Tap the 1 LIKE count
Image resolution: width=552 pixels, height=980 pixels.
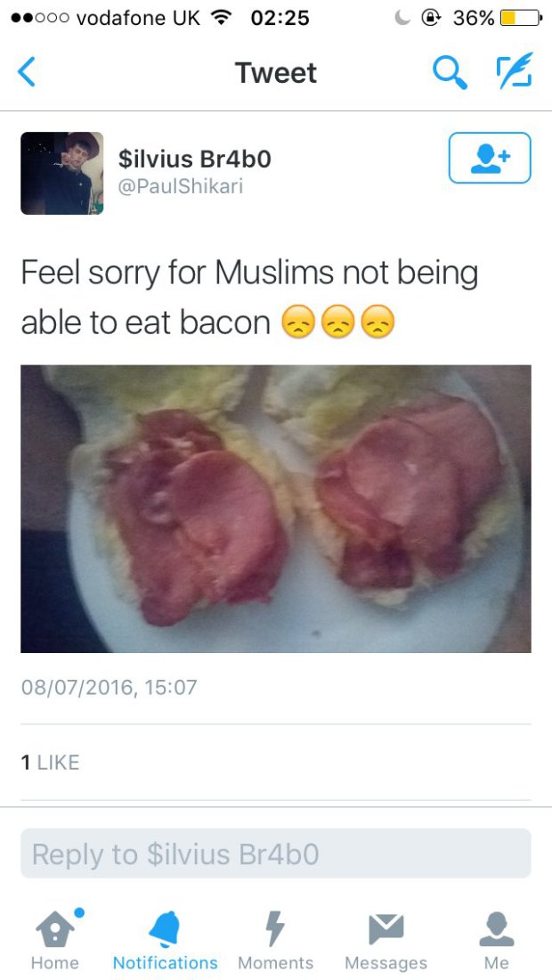coord(50,763)
